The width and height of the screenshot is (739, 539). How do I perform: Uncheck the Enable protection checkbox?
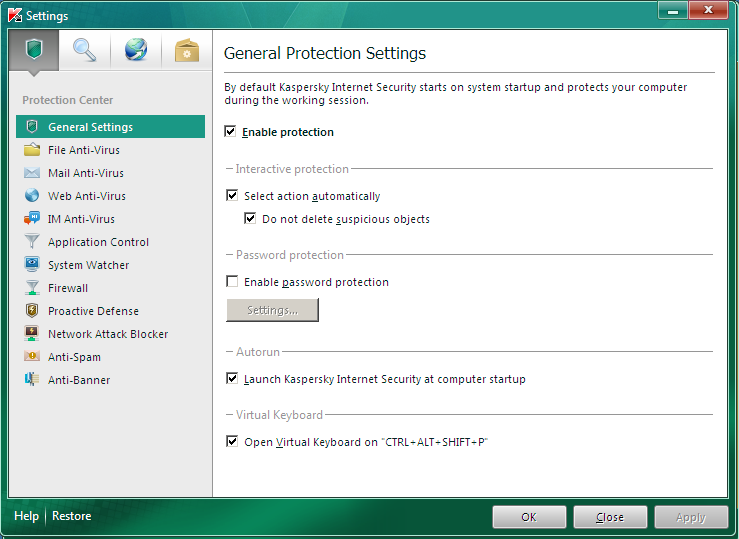(x=231, y=132)
